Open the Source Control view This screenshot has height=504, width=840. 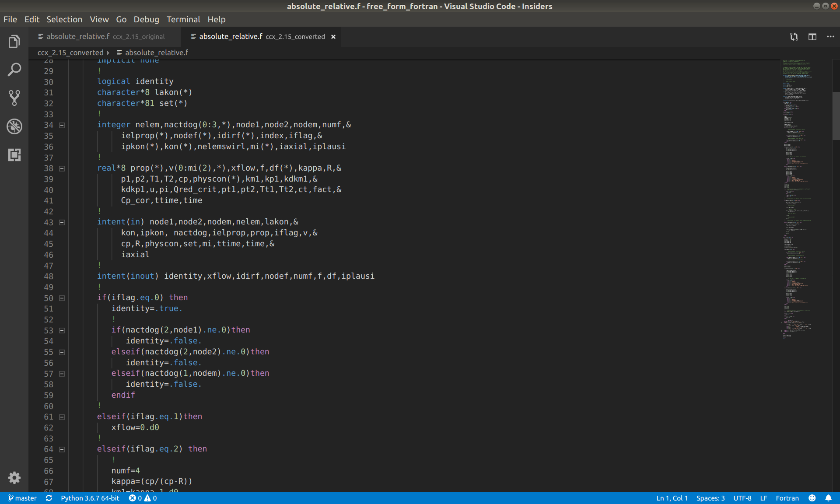point(14,98)
